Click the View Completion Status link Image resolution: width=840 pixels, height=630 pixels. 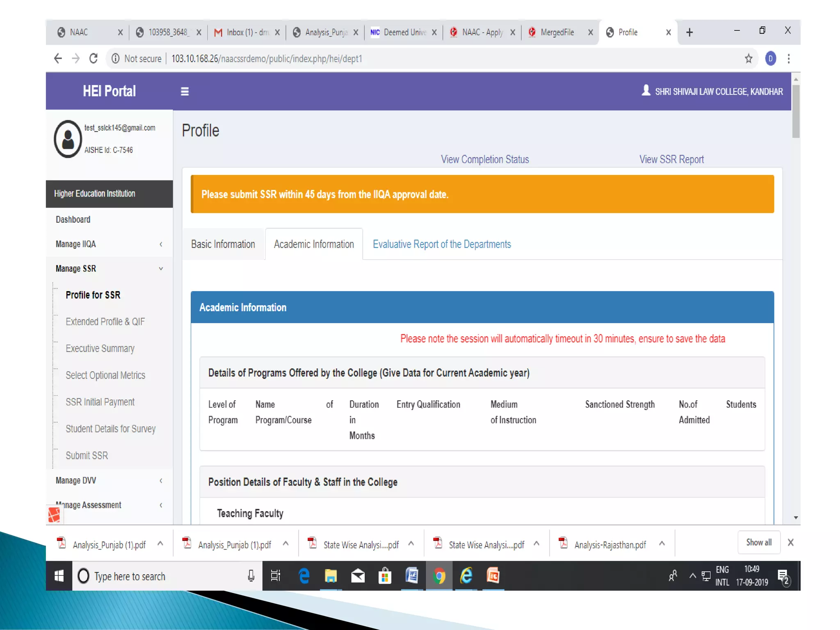pos(485,160)
